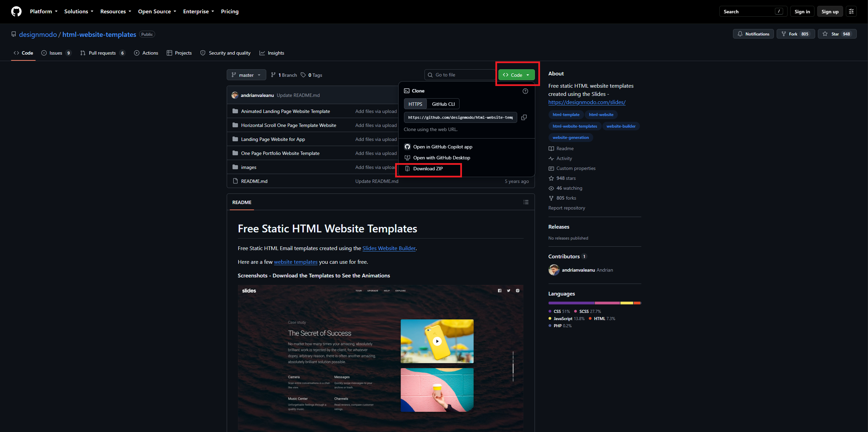The image size is (868, 432).
Task: Switch to Security and quality tab
Action: point(225,53)
